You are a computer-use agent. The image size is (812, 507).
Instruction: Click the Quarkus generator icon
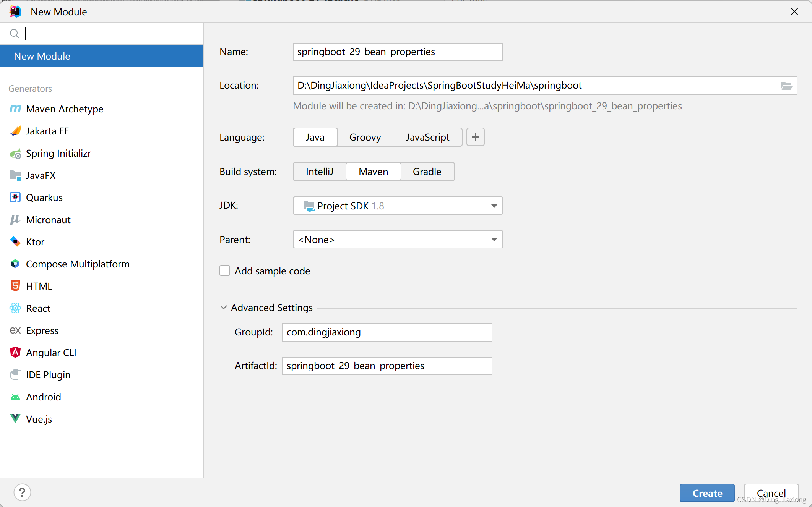pos(15,198)
